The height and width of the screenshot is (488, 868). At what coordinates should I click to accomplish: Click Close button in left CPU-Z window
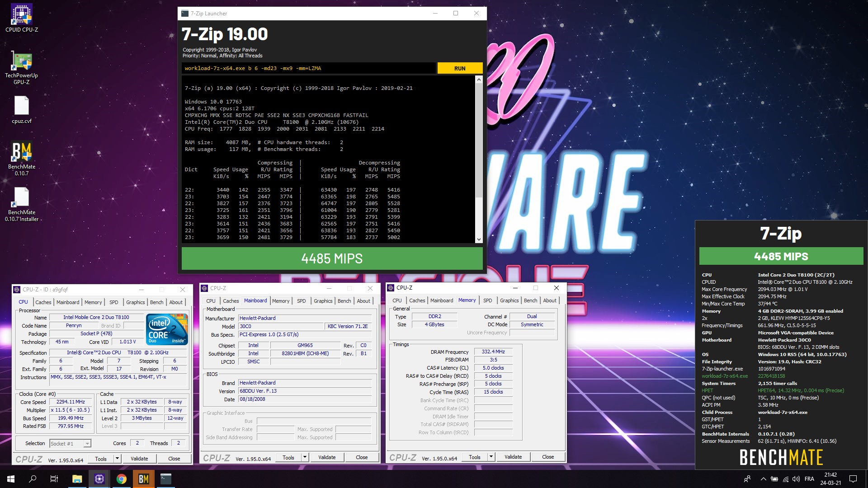[174, 459]
